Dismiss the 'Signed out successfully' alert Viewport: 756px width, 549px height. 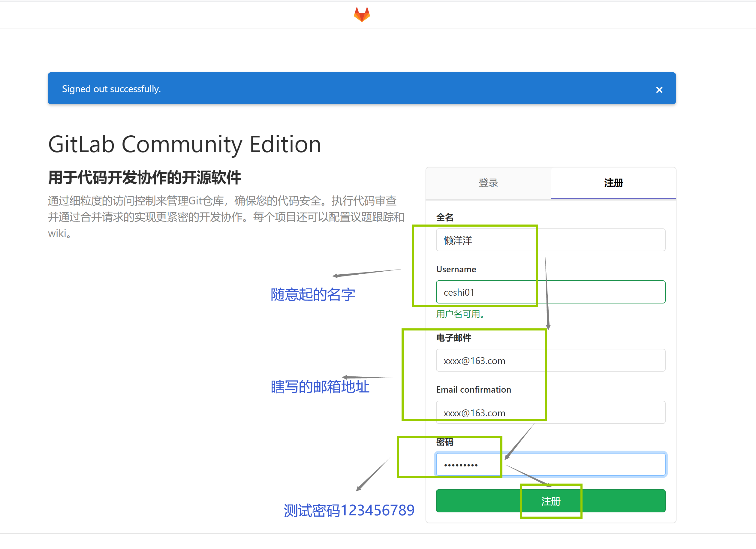[x=659, y=90]
